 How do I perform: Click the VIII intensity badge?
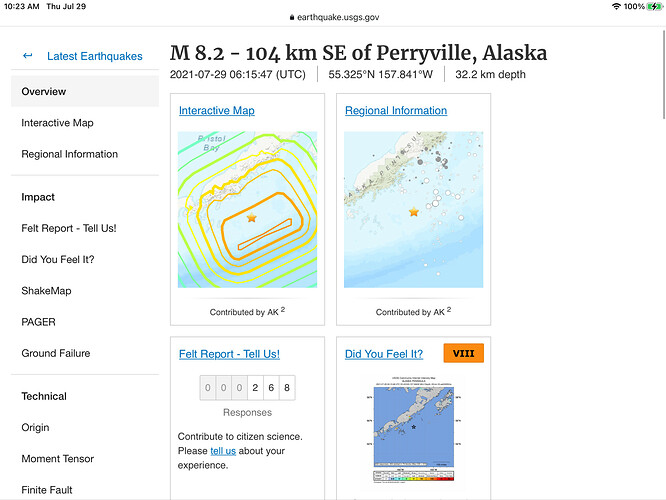coord(463,353)
